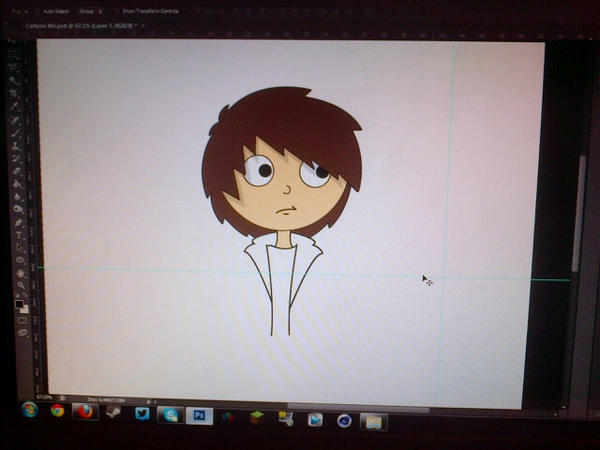This screenshot has width=600, height=450.
Task: Select the Type tool in the toolbox
Action: (18, 235)
